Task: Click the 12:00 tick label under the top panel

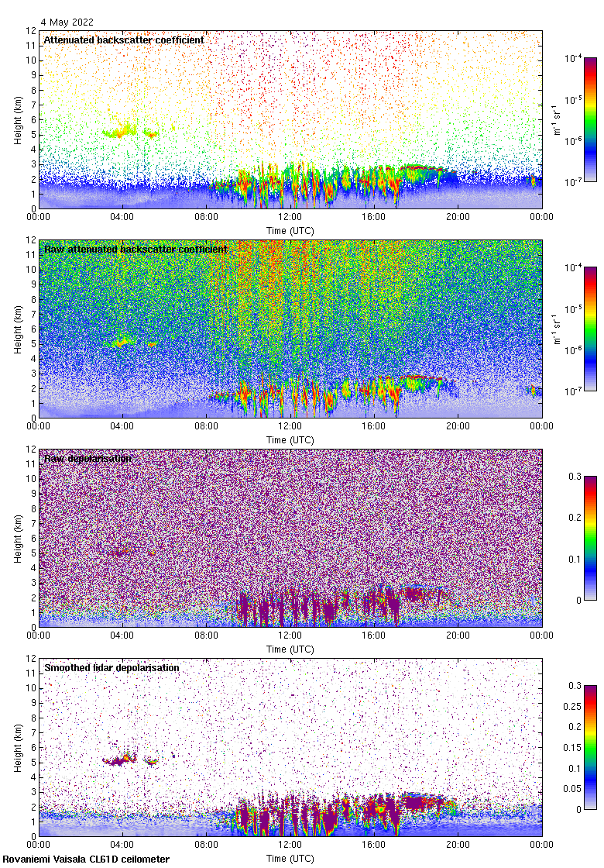Action: tap(290, 218)
